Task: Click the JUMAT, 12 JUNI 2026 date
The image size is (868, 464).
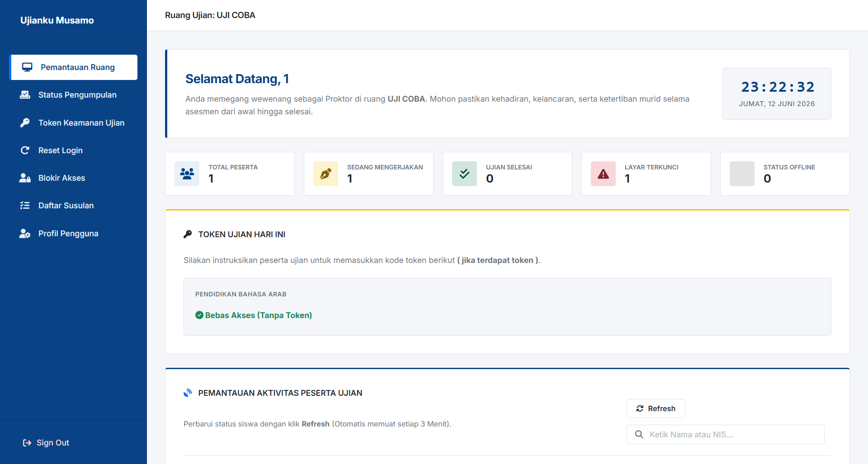Action: coord(777,104)
